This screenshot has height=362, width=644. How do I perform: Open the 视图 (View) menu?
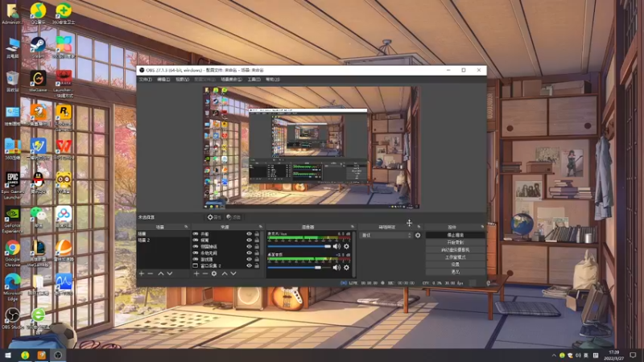tap(183, 79)
